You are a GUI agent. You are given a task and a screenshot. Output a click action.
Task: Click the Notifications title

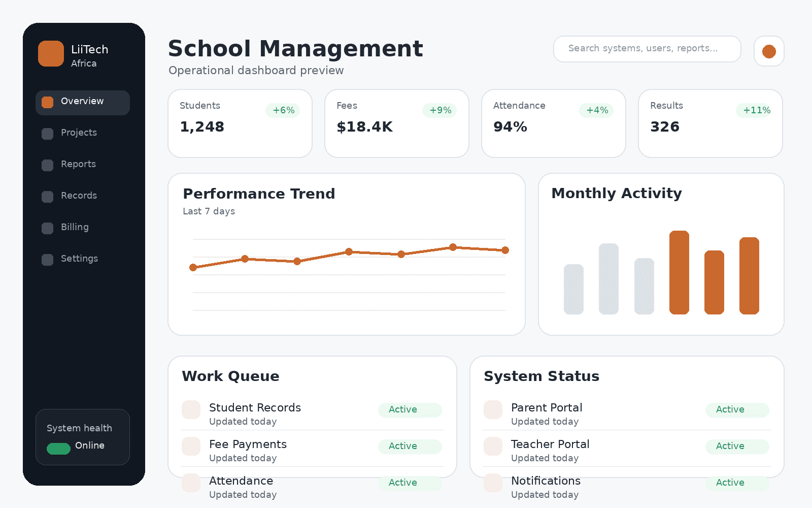coord(546,481)
